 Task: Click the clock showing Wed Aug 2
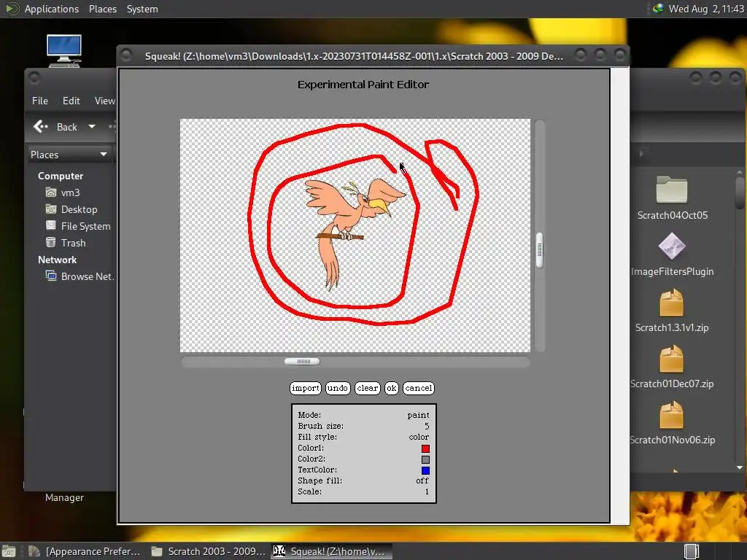(x=706, y=9)
